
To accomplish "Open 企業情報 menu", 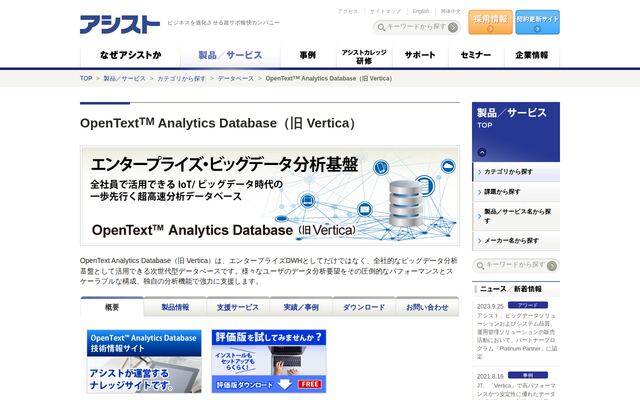I will click(532, 55).
